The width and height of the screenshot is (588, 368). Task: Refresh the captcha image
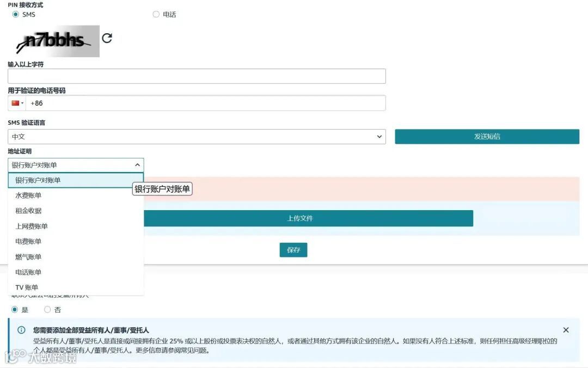107,38
